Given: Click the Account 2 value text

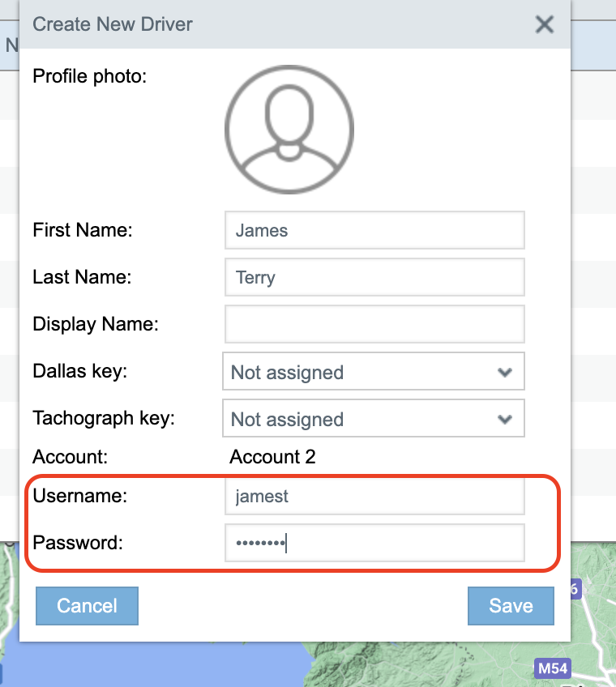Looking at the screenshot, I should pyautogui.click(x=272, y=457).
